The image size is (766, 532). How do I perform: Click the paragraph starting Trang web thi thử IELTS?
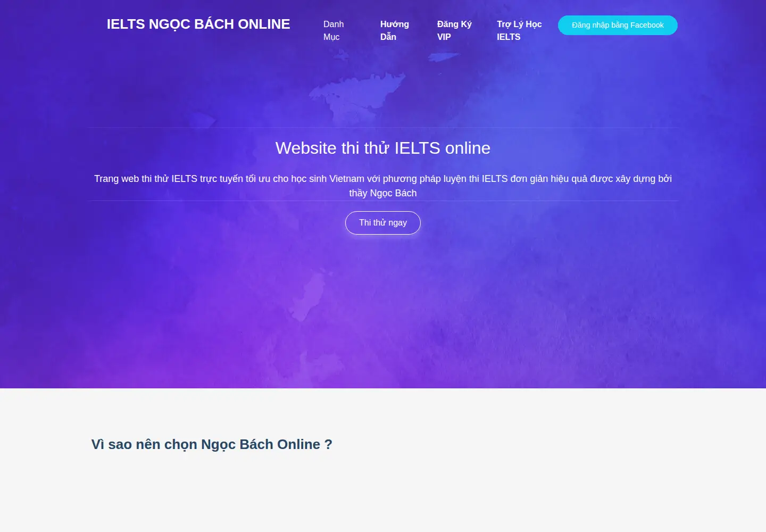click(383, 186)
